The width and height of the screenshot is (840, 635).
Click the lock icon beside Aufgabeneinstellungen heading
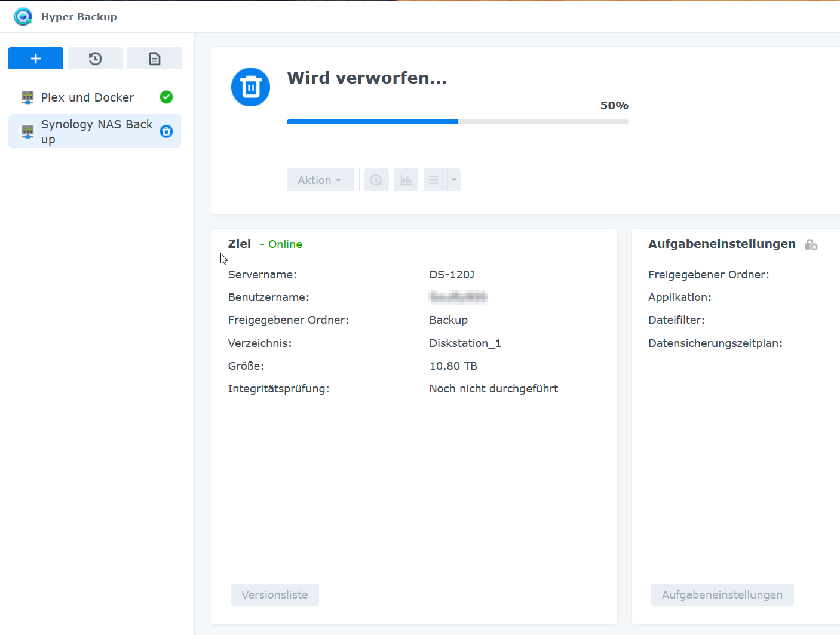(x=811, y=244)
